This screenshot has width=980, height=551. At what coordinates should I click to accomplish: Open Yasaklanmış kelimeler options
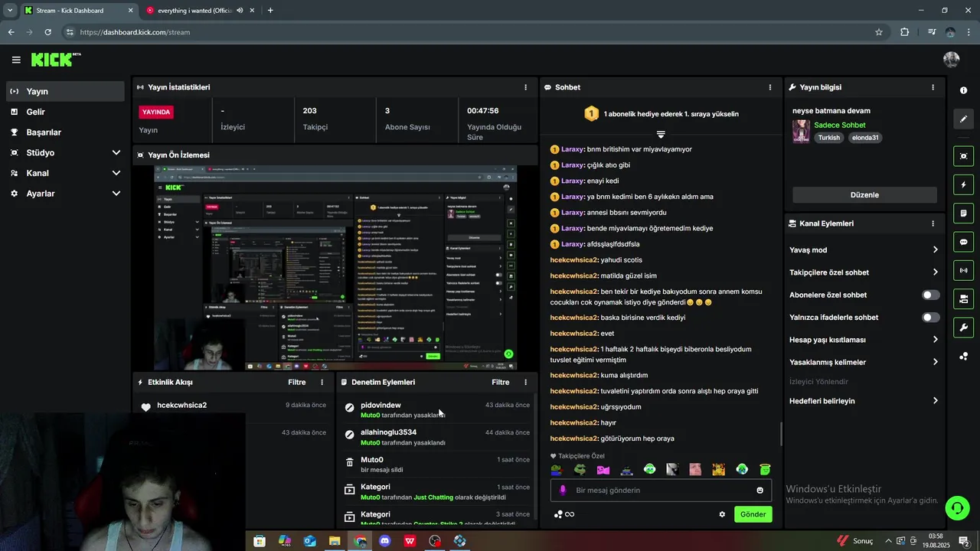click(864, 362)
